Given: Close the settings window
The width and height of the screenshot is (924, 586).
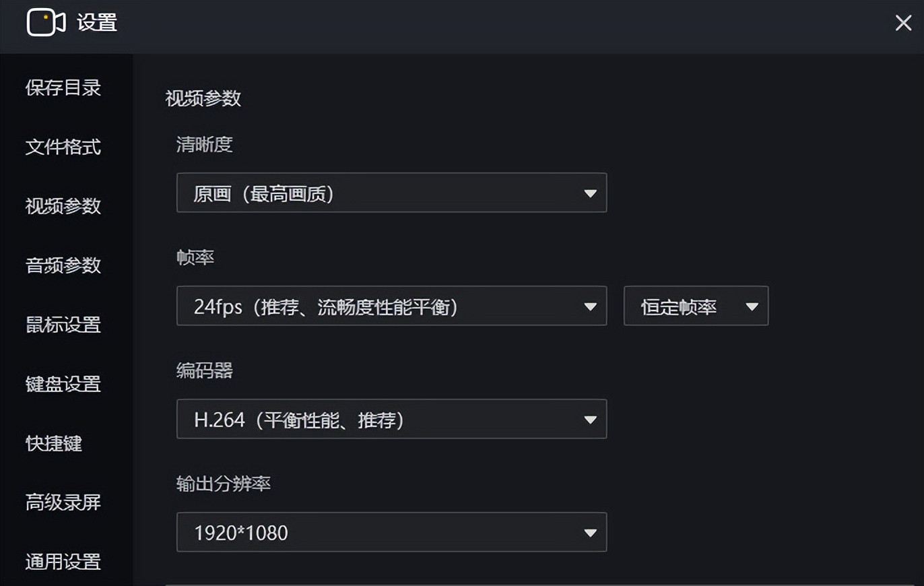Looking at the screenshot, I should [x=903, y=23].
